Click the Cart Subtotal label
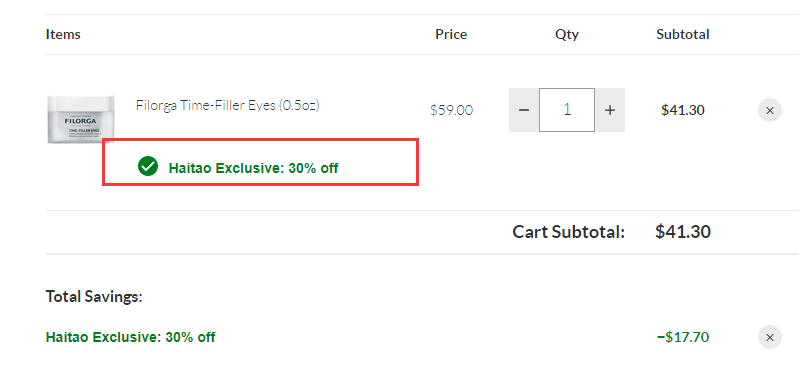Image resolution: width=810 pixels, height=380 pixels. [x=568, y=232]
